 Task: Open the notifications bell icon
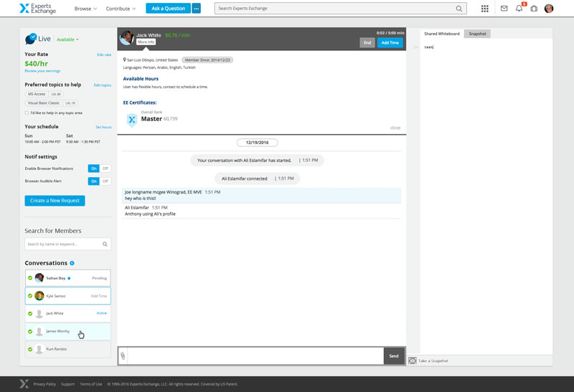[519, 9]
